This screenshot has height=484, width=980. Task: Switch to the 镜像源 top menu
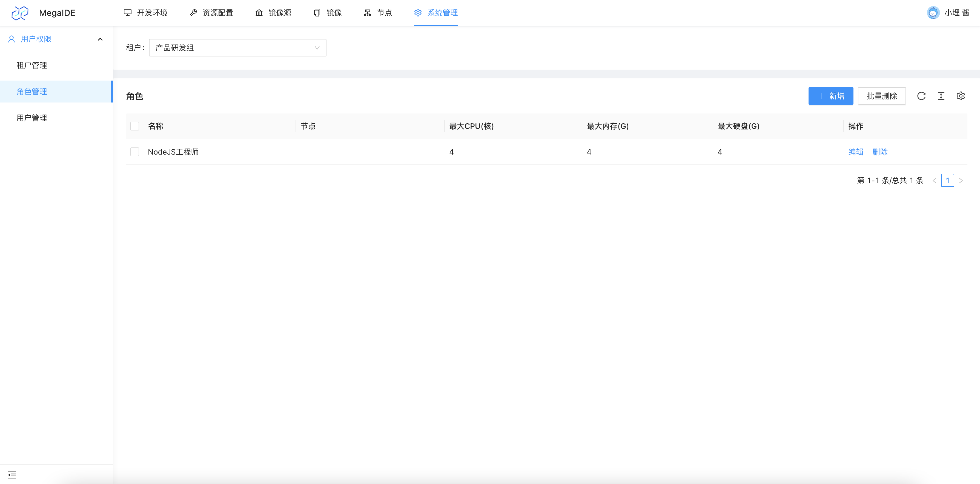pyautogui.click(x=273, y=13)
